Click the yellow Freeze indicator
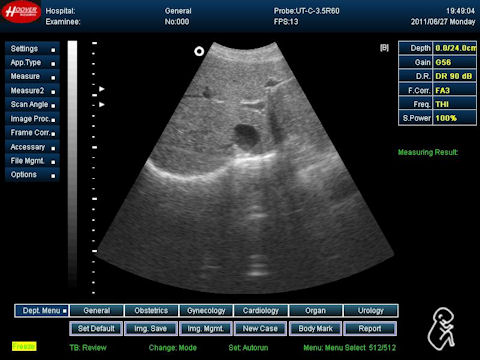Screen dimensions: 480x360 [24, 346]
